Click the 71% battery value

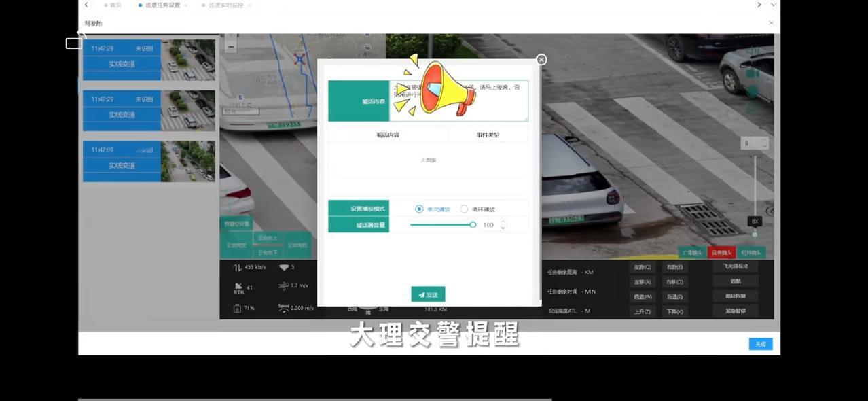[x=249, y=308]
